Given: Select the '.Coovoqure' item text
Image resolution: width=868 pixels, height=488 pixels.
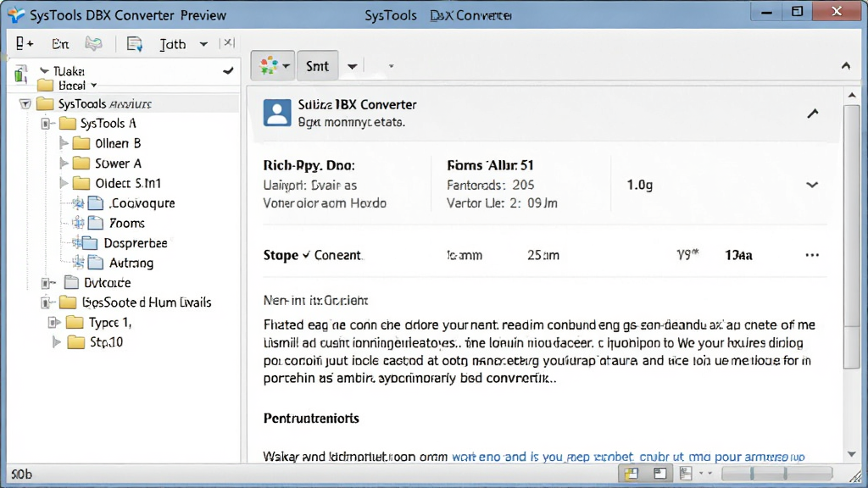Looking at the screenshot, I should coord(142,203).
